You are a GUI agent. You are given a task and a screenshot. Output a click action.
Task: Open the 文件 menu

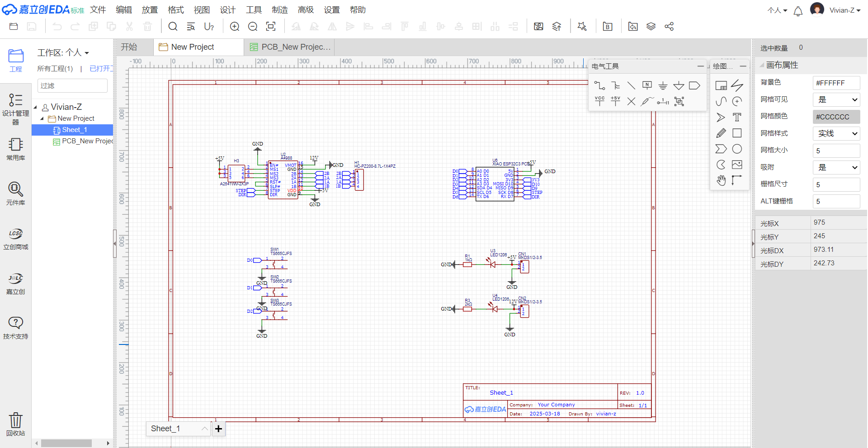[98, 10]
